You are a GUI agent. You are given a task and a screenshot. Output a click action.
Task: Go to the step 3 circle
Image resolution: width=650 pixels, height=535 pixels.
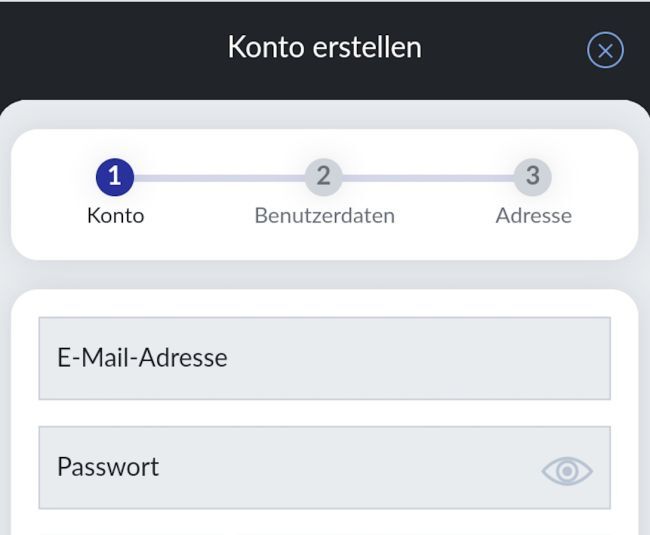click(x=532, y=178)
